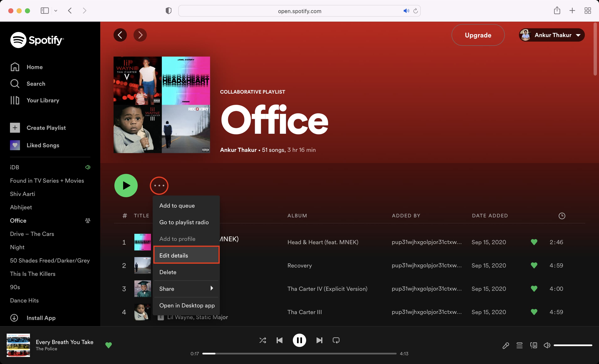Reload the page in Safari
This screenshot has width=599, height=364.
point(416,11)
